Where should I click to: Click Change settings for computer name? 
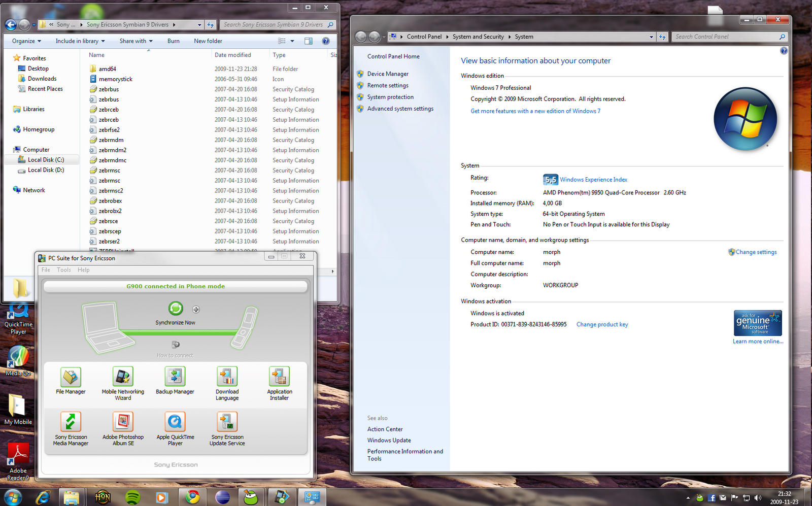[756, 252]
